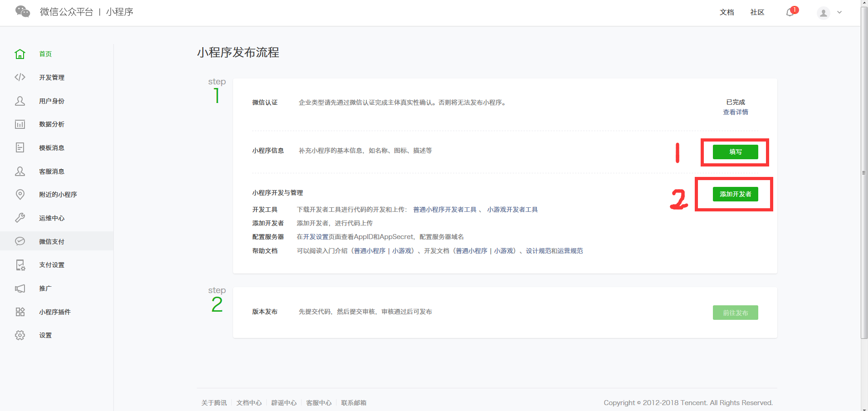The image size is (868, 411).
Task: Click the green 填写 button
Action: pyautogui.click(x=736, y=152)
